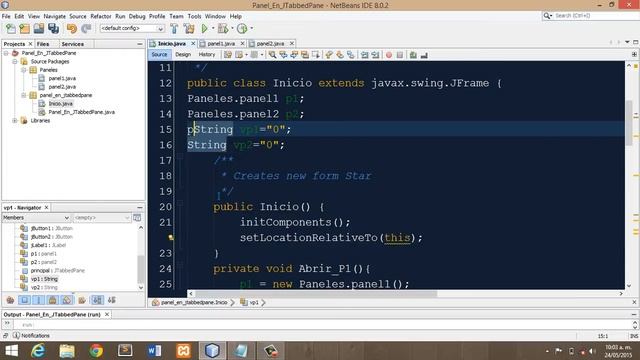Click the Source view button
The width and height of the screenshot is (640, 360).
[x=159, y=54]
